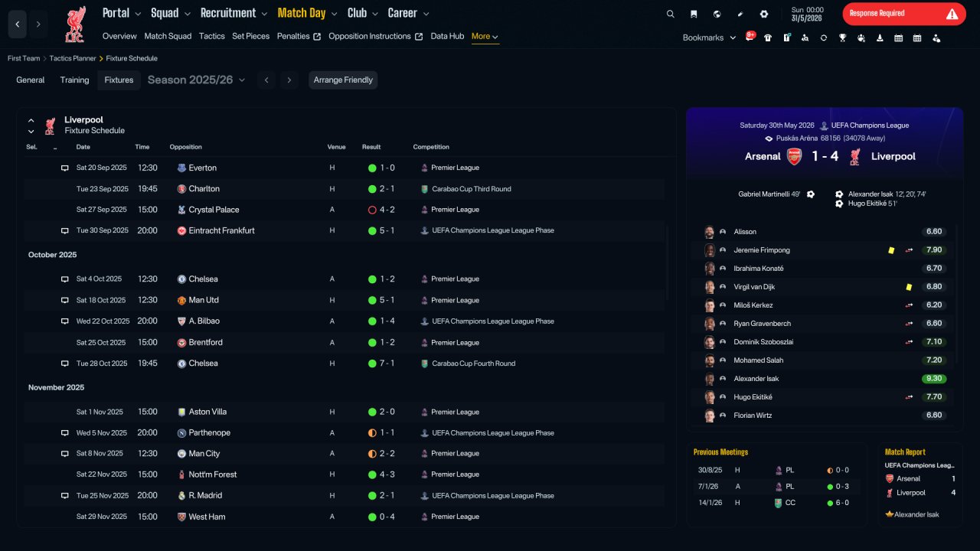980x551 pixels.
Task: Open the world globe icon
Action: coord(717,14)
